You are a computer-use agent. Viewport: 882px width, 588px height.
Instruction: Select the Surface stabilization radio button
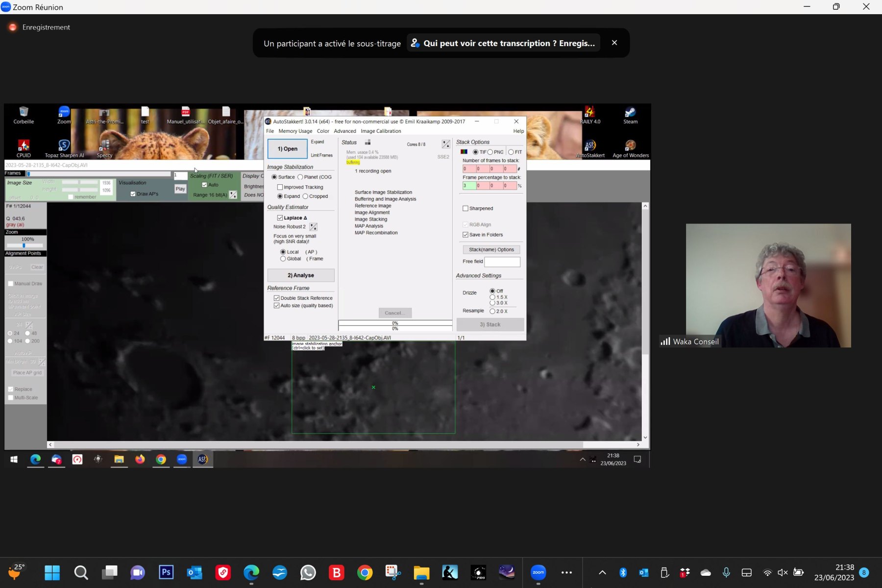click(x=274, y=177)
